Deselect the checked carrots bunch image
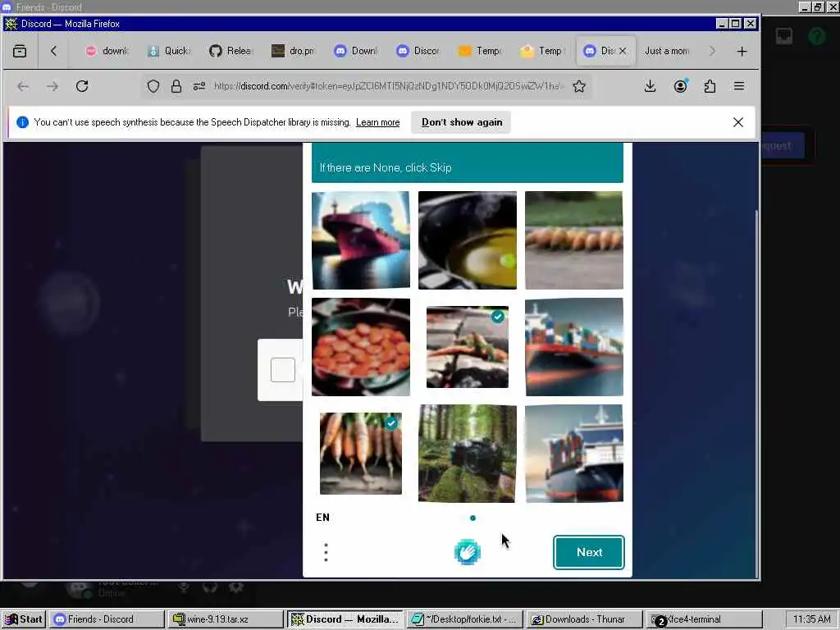 361,453
